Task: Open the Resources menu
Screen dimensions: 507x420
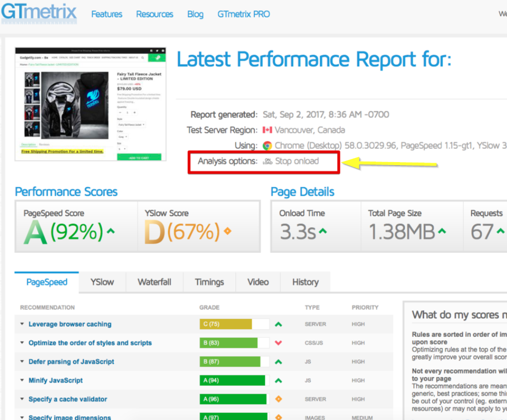Action: click(154, 14)
